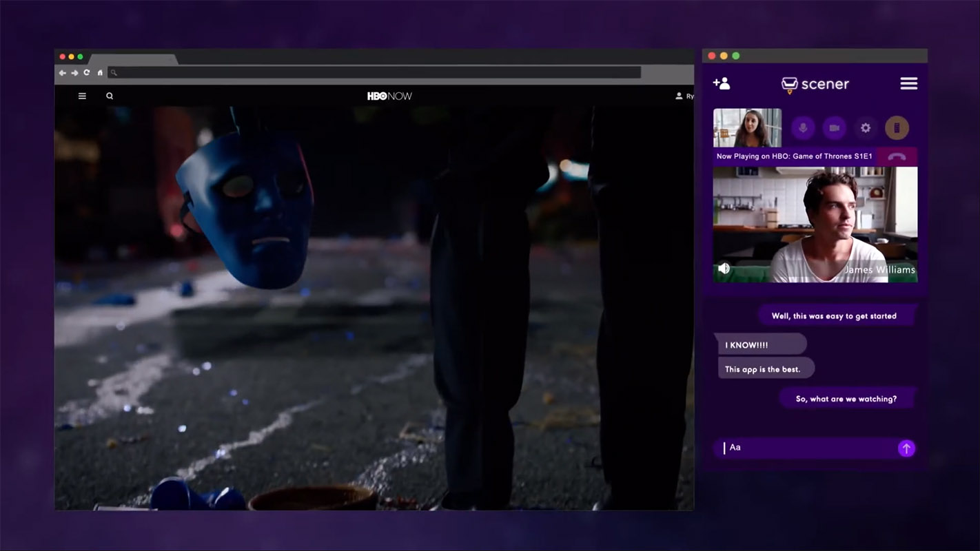The width and height of the screenshot is (980, 551).
Task: Click the browser home button
Action: (x=100, y=73)
